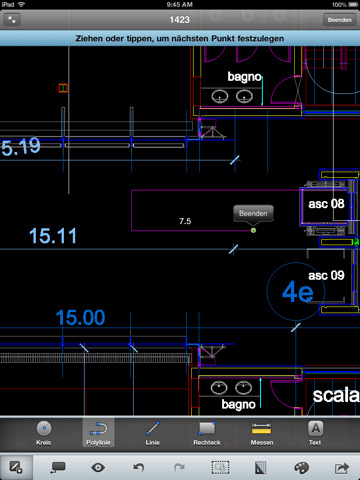Tap the green polyline endpoint marker

coord(253,230)
